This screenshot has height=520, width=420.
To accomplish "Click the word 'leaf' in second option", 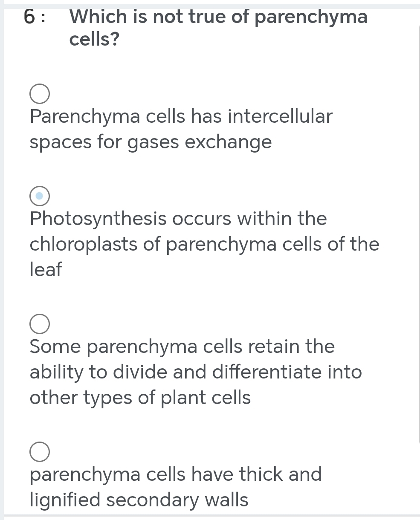I will [46, 269].
